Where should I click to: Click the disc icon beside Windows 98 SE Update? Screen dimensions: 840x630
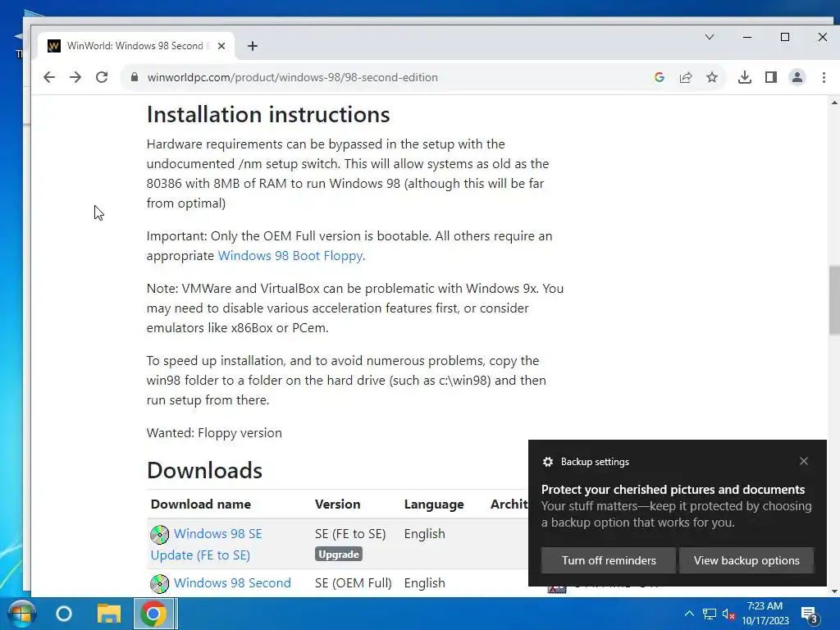point(160,534)
